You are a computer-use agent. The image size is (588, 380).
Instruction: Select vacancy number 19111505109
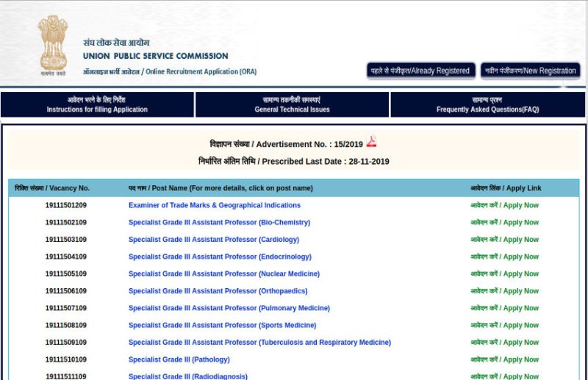tap(66, 274)
